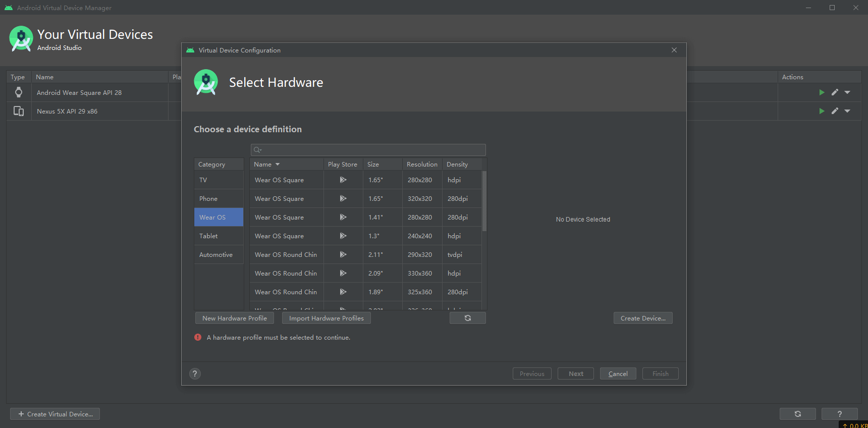This screenshot has height=428, width=868.
Task: Sort by the Resolution column header
Action: tap(422, 165)
